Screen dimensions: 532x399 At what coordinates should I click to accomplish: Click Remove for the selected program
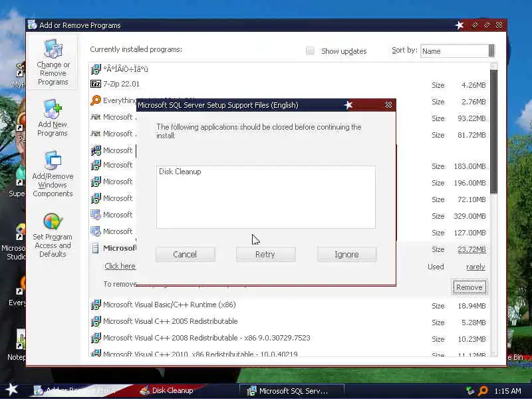(x=469, y=287)
